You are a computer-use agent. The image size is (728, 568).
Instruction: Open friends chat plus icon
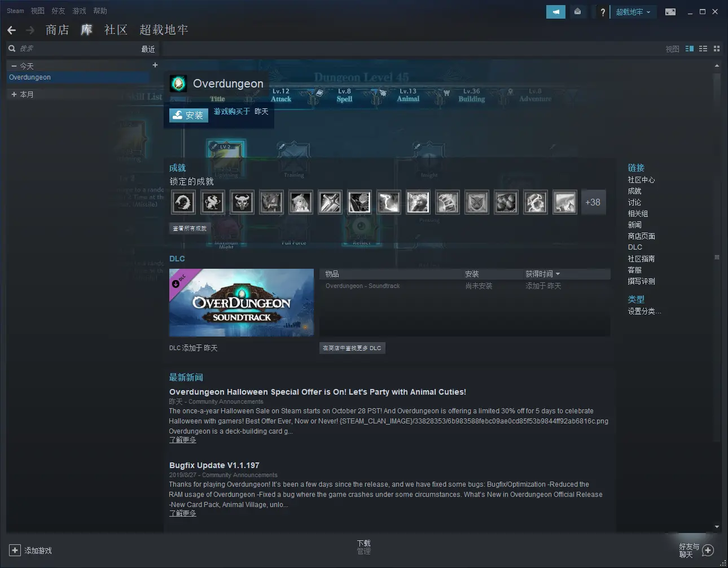click(x=708, y=550)
